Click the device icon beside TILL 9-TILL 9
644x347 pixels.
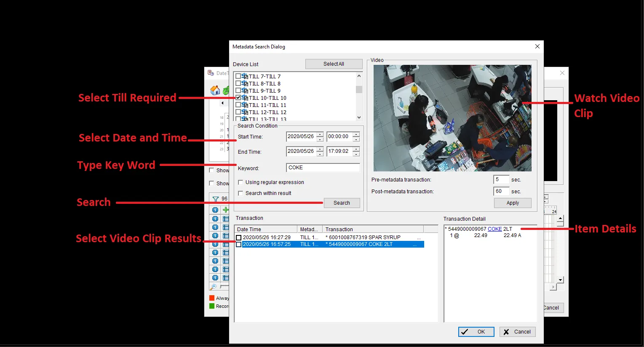pos(245,91)
